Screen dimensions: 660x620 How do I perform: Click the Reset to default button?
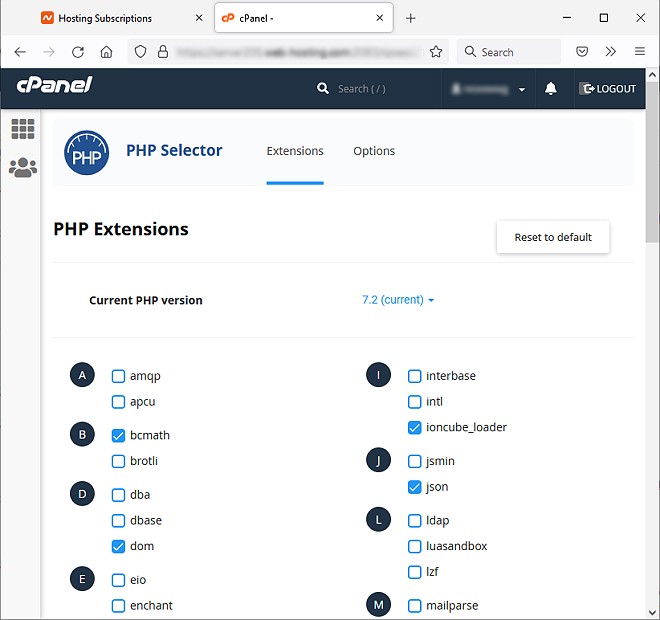pyautogui.click(x=553, y=237)
